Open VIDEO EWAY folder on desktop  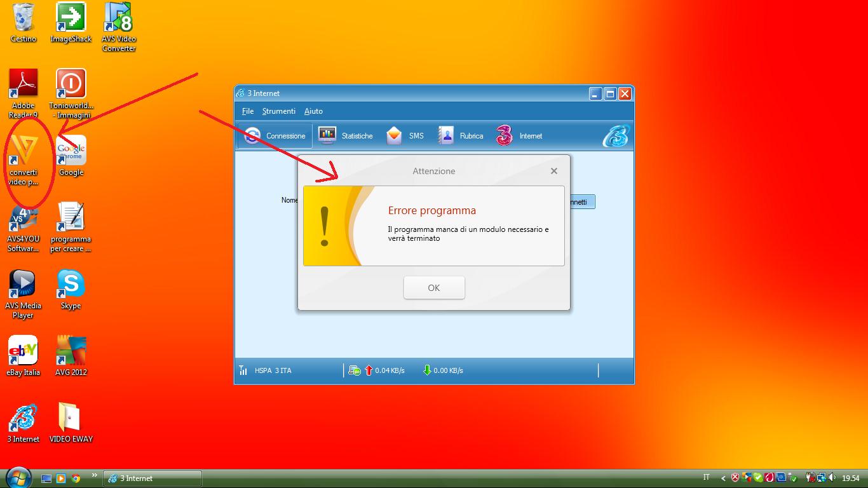[x=71, y=423]
